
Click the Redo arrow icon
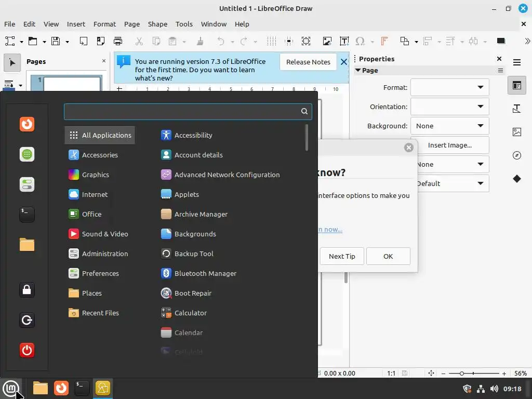(244, 41)
